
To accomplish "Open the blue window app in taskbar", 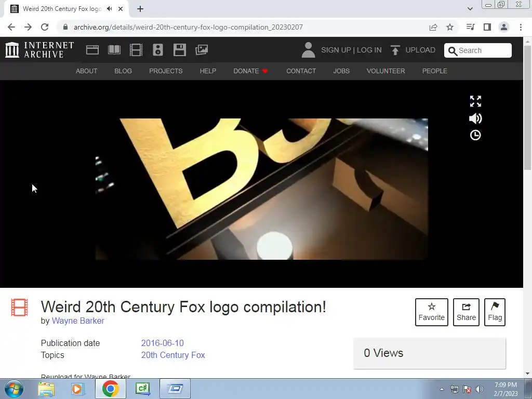I will [175, 389].
